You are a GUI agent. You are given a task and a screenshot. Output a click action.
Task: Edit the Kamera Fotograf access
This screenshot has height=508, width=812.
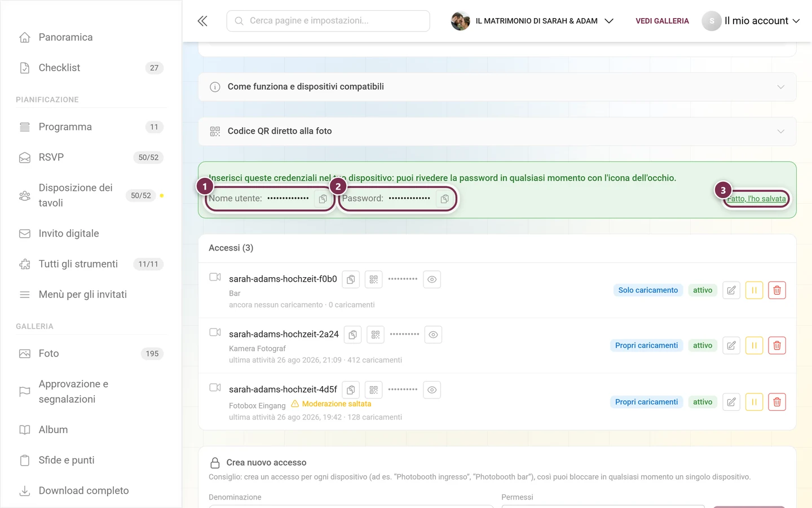731,345
